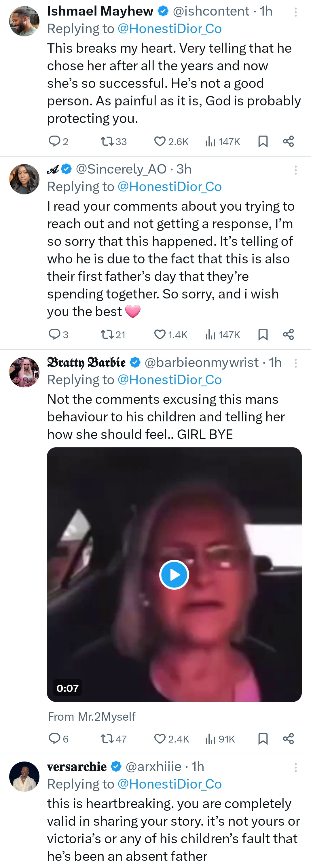Bookmark Ishmael Mayhew's reply

[x=263, y=142]
